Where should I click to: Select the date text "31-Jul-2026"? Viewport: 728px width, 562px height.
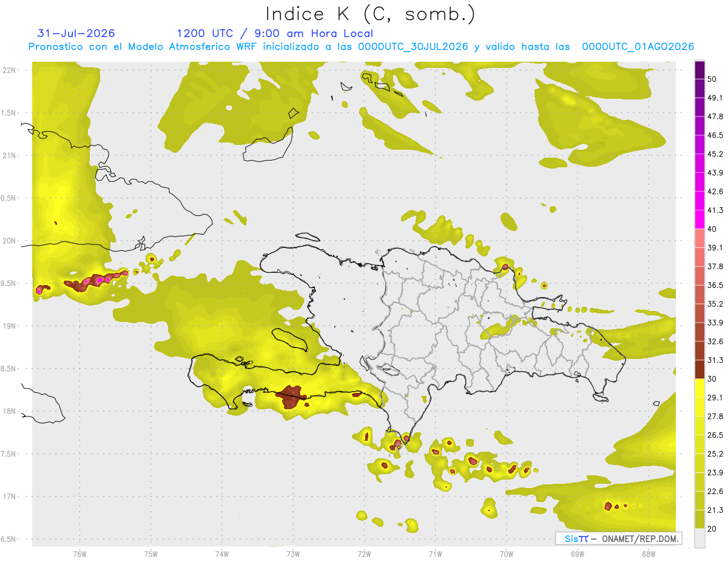click(x=76, y=33)
